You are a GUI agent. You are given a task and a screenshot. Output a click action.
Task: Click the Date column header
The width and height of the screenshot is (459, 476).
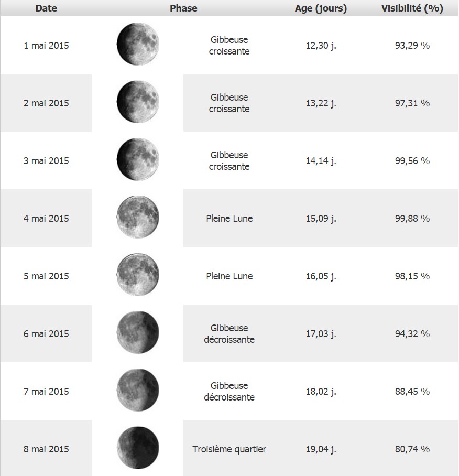tap(46, 8)
